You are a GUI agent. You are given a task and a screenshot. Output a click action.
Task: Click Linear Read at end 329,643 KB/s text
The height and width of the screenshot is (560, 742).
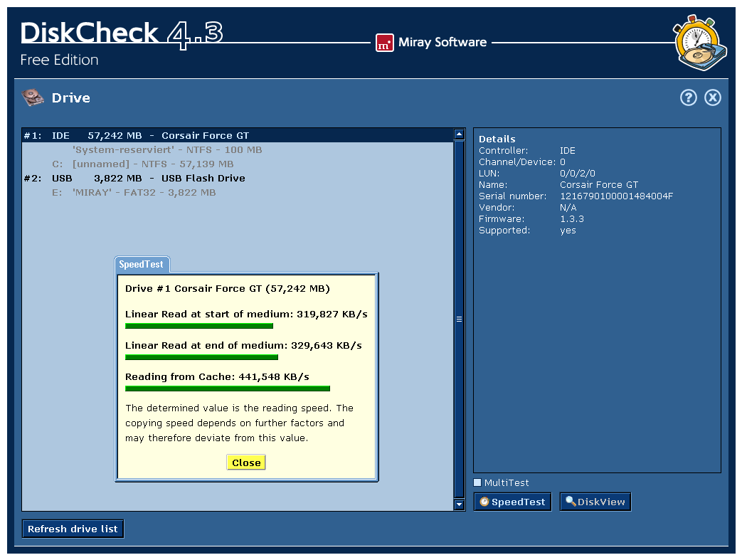tap(243, 346)
